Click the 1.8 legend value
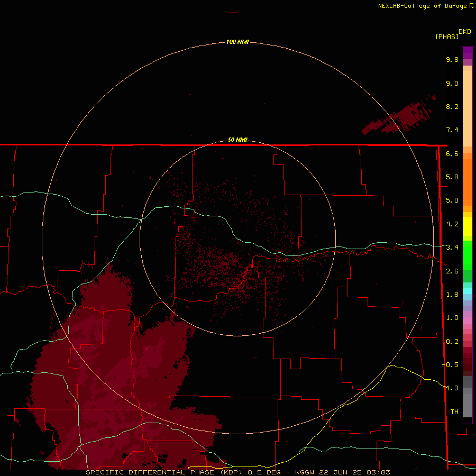 [x=452, y=295]
